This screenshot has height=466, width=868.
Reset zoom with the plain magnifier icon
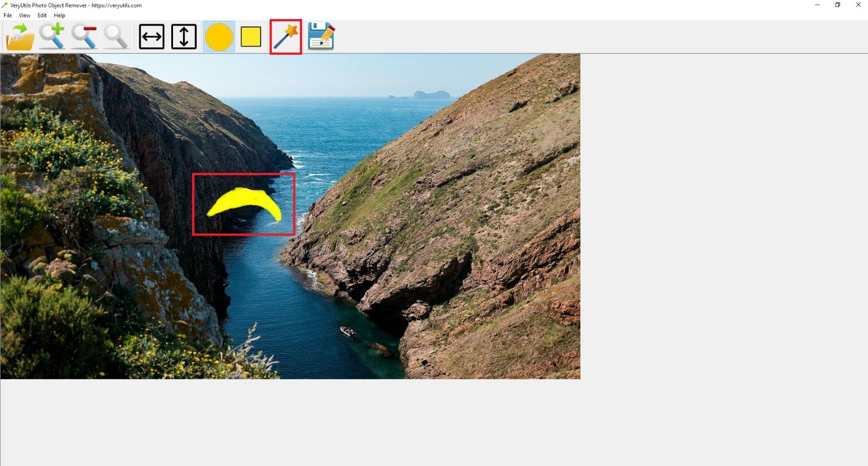(116, 36)
